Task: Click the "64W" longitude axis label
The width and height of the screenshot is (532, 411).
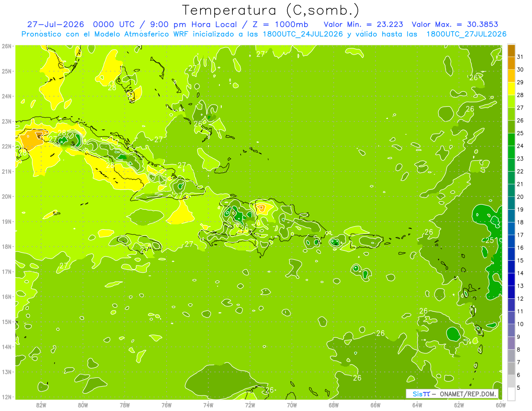Action: click(417, 405)
